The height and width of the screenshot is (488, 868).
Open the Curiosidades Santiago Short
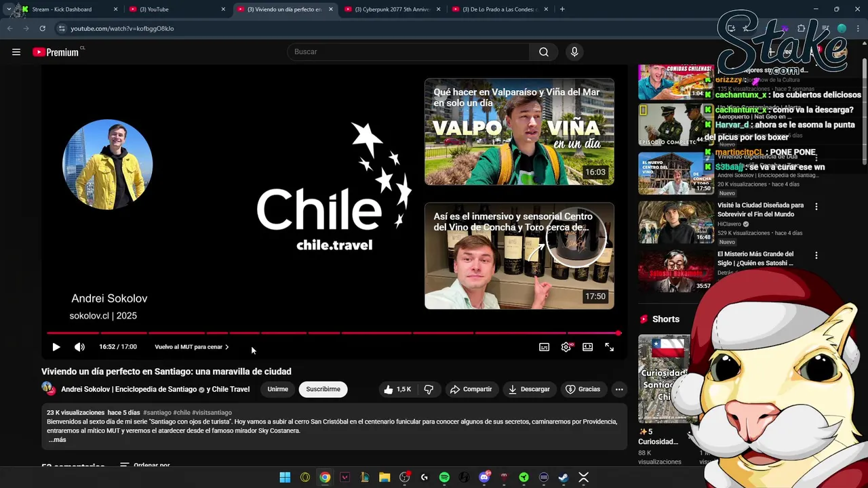(x=665, y=379)
